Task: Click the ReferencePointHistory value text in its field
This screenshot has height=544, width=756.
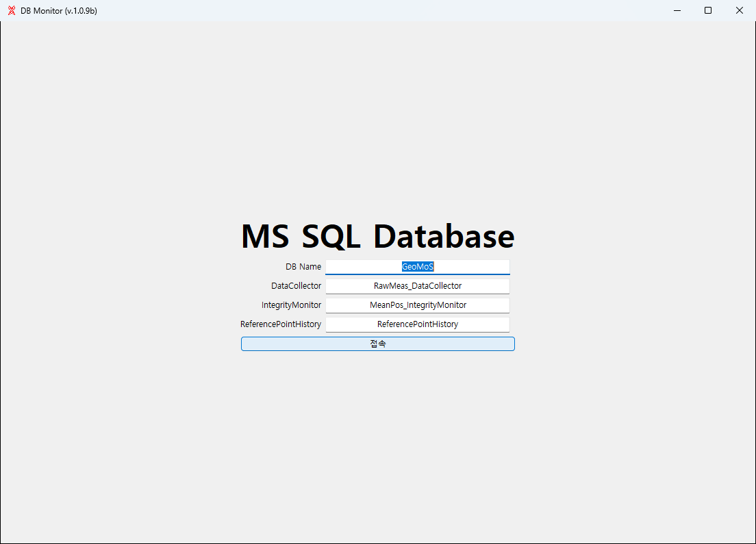Action: tap(418, 324)
